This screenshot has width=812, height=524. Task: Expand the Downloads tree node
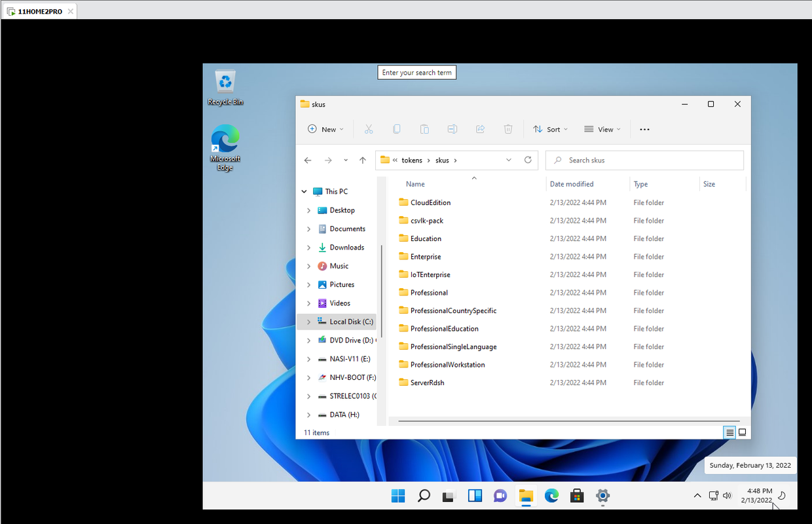pos(309,248)
